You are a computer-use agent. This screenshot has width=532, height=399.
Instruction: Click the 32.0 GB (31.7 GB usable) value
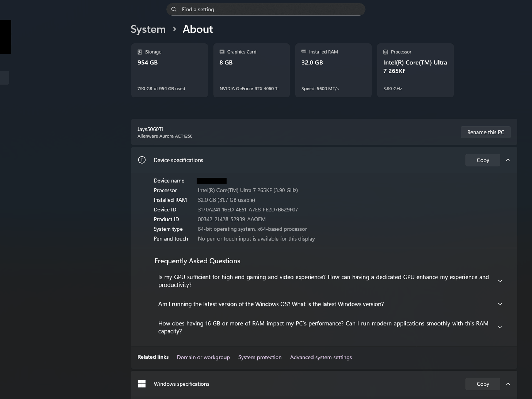tap(226, 200)
